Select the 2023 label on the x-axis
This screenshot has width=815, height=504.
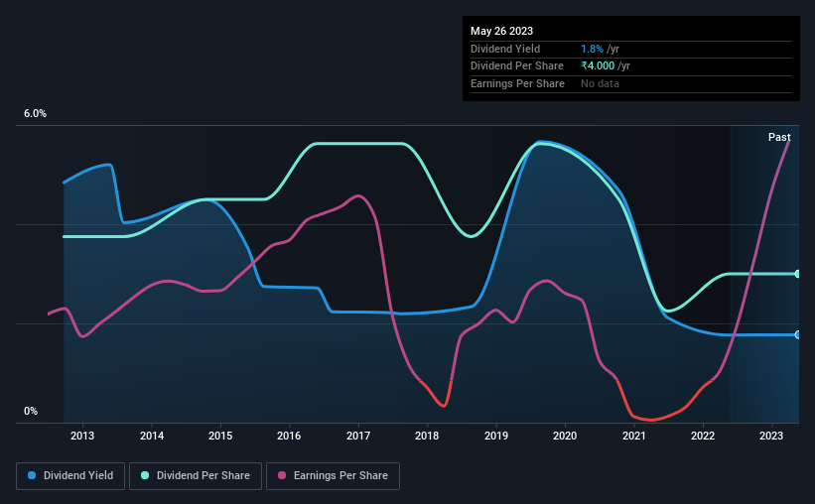click(x=771, y=436)
